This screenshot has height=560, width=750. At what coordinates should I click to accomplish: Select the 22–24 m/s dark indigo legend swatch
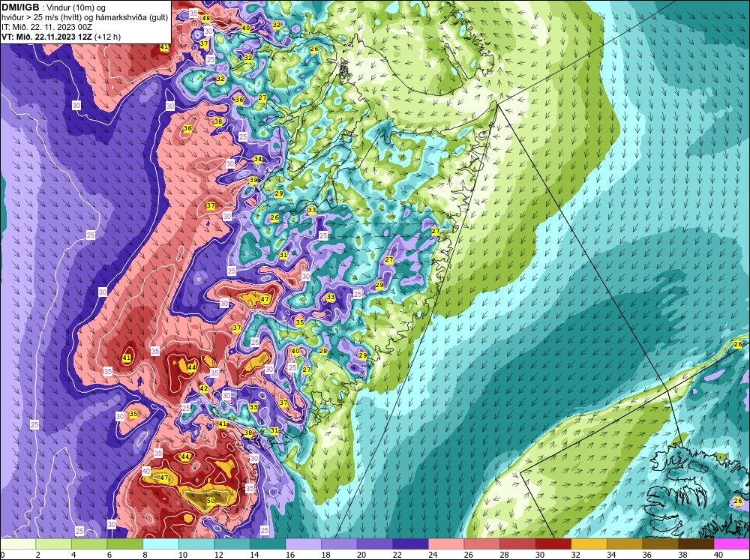[x=410, y=544]
